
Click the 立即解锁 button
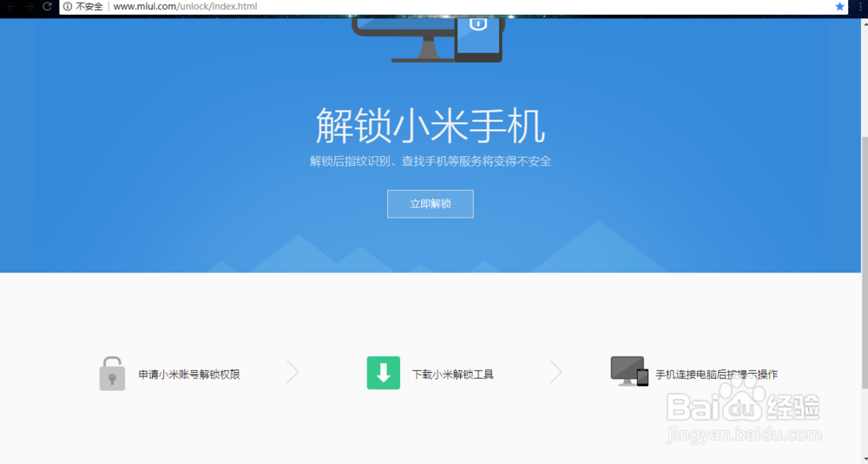tap(431, 204)
